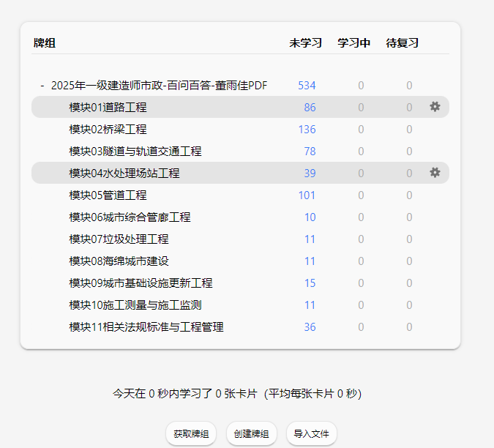The image size is (494, 448).
Task: Open gear options for 模块01道路工程
Action: [435, 107]
